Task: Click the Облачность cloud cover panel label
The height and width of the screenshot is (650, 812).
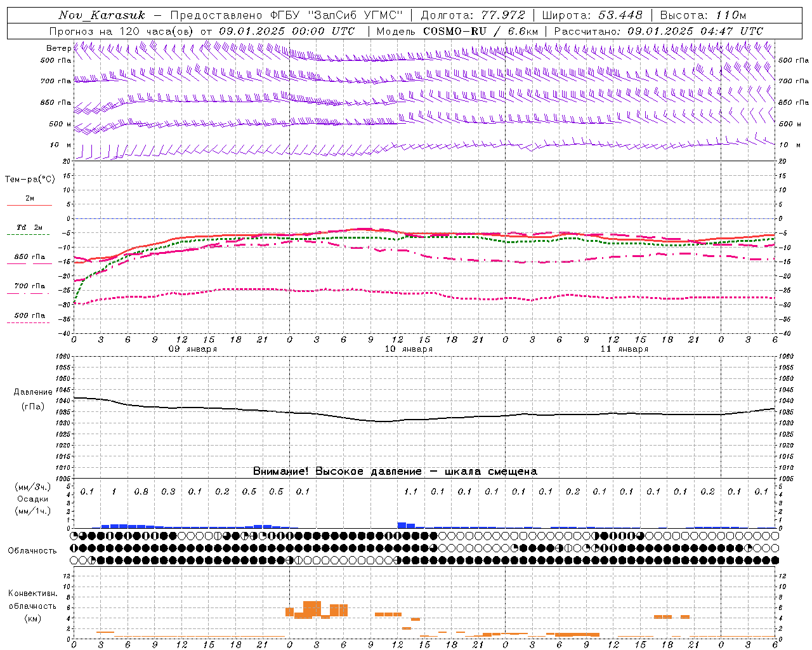Action: (x=32, y=551)
